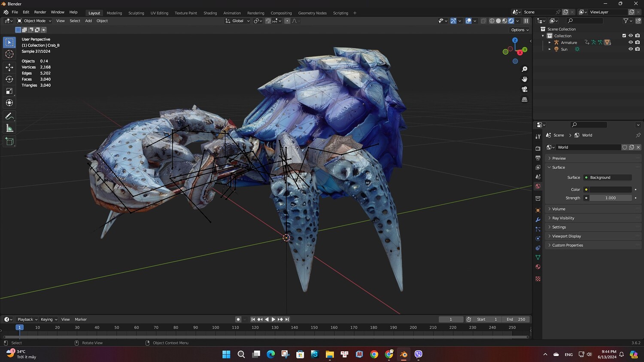Click the Options button in viewport

pyautogui.click(x=519, y=30)
